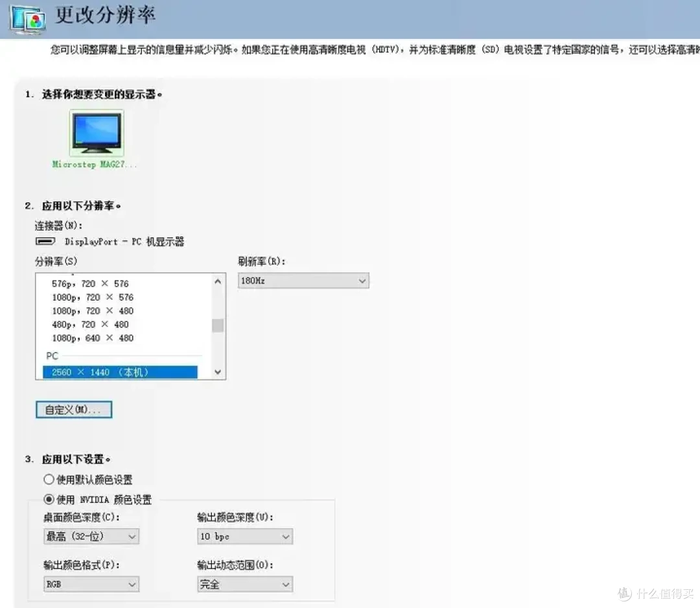
Task: Click the PC group header in list
Action: click(52, 356)
